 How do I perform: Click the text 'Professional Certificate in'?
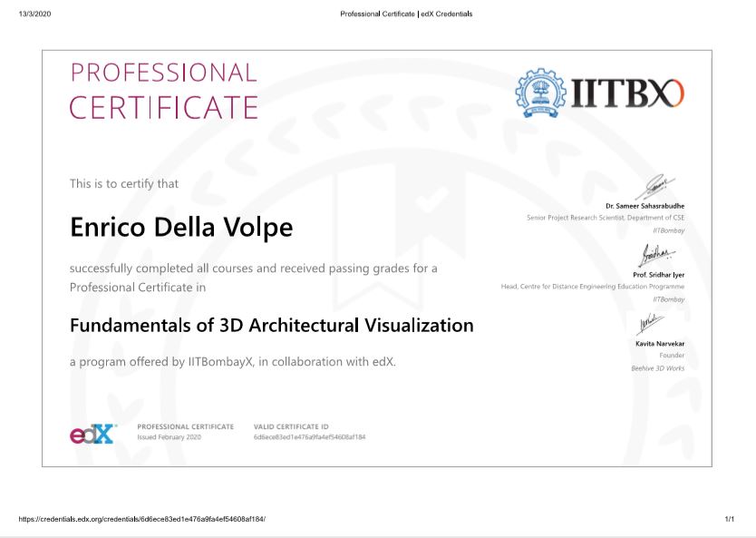[x=138, y=288]
